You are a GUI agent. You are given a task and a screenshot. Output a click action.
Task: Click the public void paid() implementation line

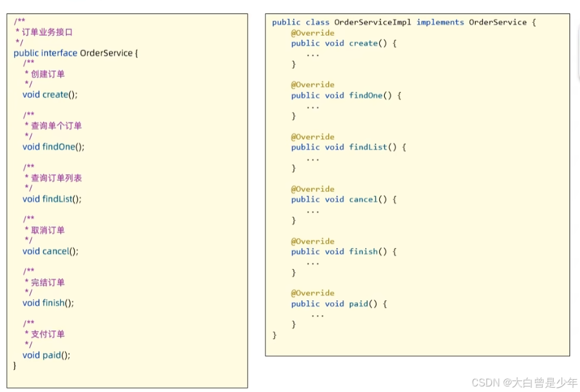click(339, 303)
